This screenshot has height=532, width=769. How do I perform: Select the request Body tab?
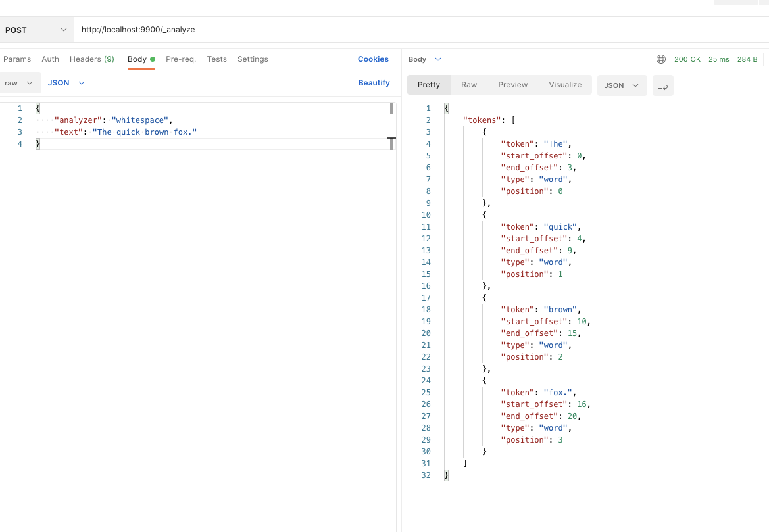click(141, 59)
